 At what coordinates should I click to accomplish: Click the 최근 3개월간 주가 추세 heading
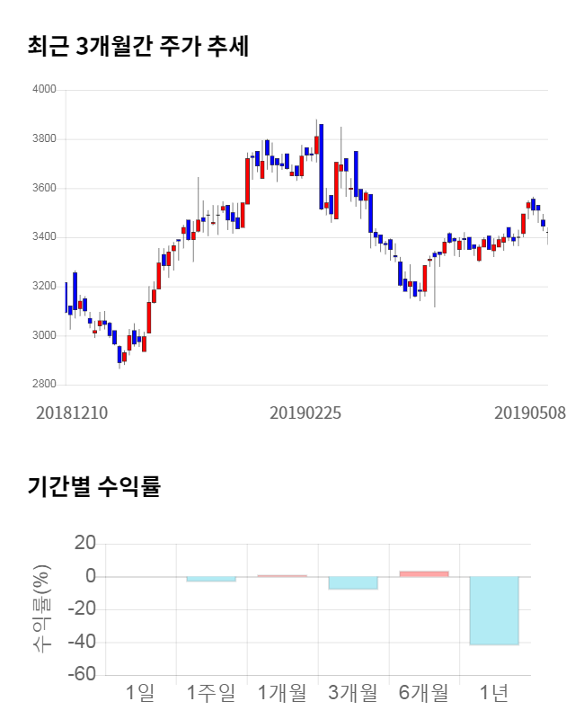tap(138, 47)
